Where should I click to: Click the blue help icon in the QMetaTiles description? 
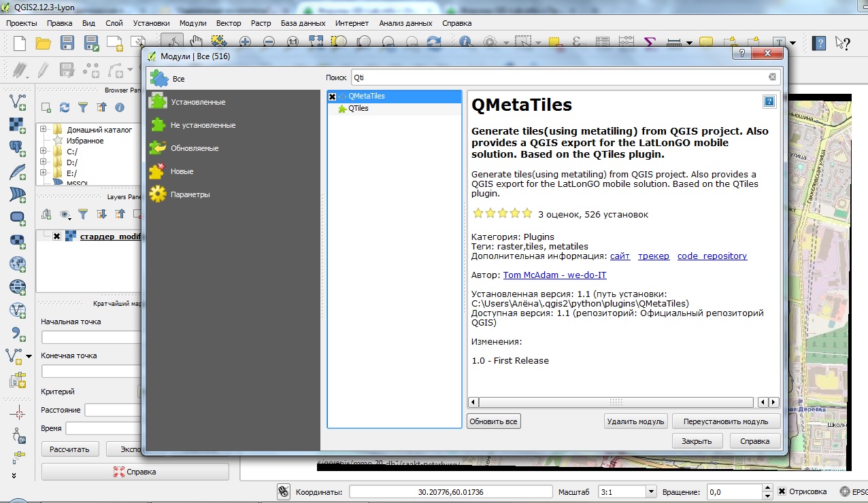pos(769,102)
